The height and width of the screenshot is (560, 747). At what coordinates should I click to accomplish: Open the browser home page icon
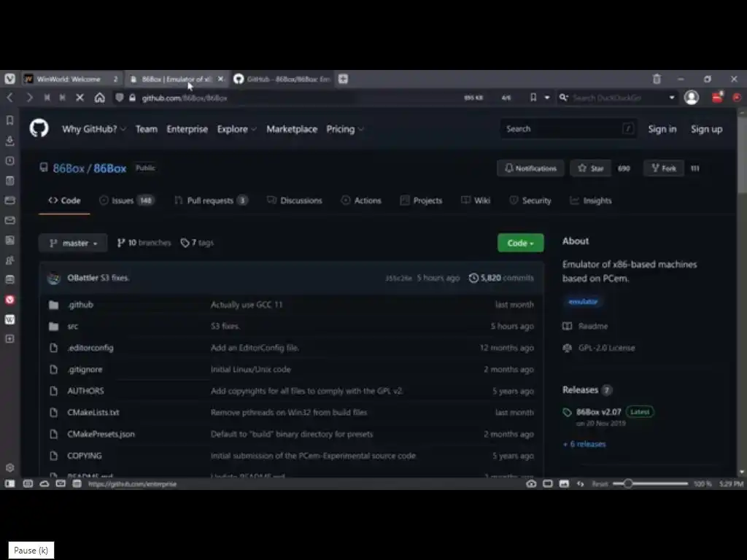99,98
